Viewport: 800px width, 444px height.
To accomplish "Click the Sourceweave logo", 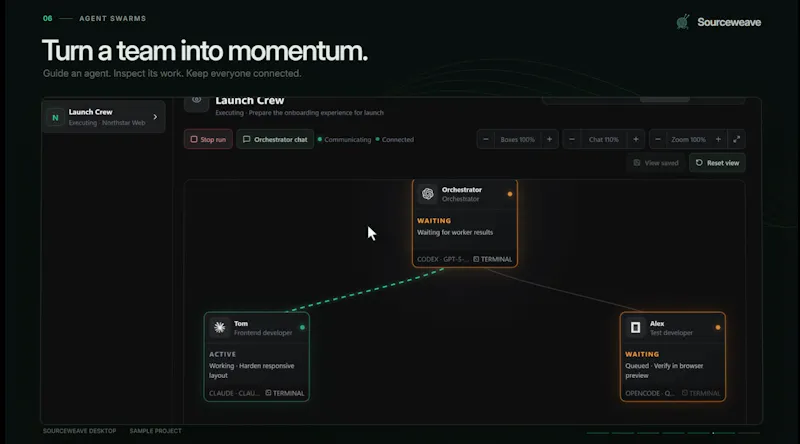I will [719, 22].
